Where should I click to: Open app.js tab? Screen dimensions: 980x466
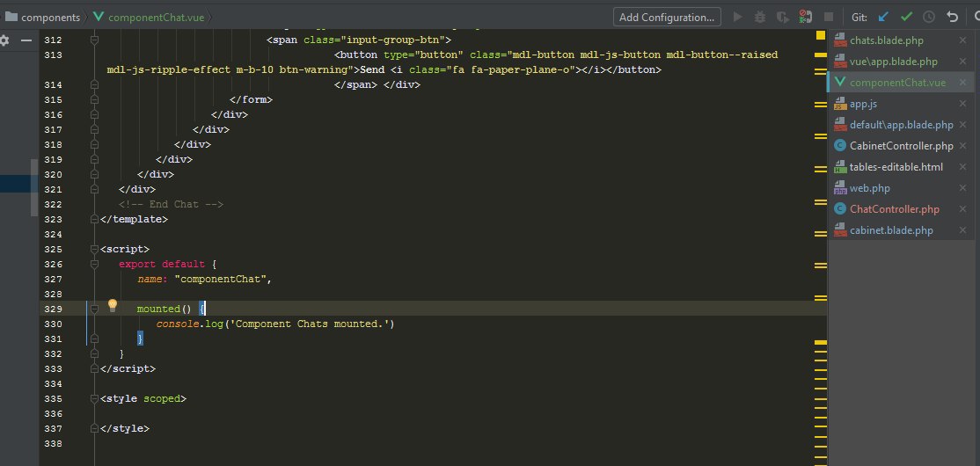click(x=901, y=104)
